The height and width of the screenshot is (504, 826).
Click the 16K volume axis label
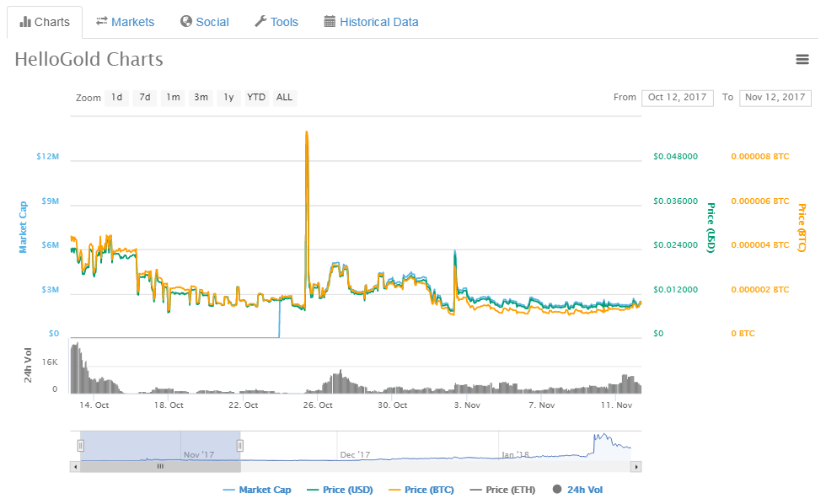(x=50, y=362)
